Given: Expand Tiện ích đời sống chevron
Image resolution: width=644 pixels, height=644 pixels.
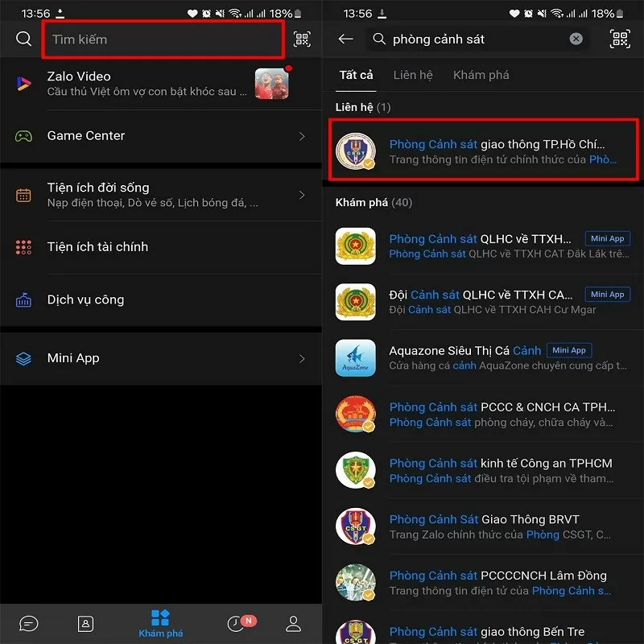Looking at the screenshot, I should (x=302, y=195).
